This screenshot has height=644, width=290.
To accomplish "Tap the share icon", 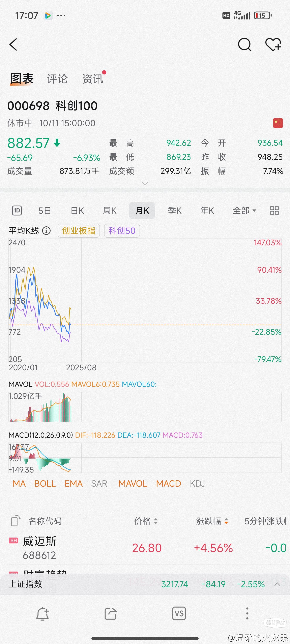I will [x=111, y=613].
